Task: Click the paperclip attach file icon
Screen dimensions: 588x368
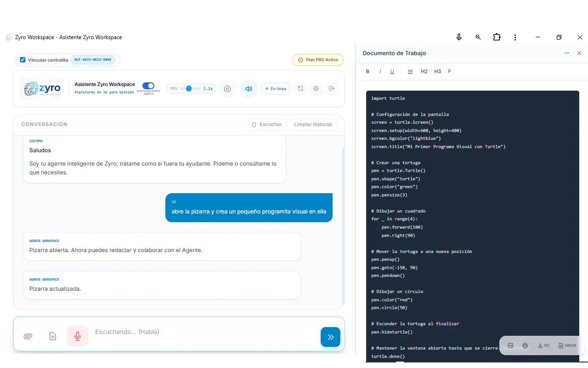Action: click(28, 336)
